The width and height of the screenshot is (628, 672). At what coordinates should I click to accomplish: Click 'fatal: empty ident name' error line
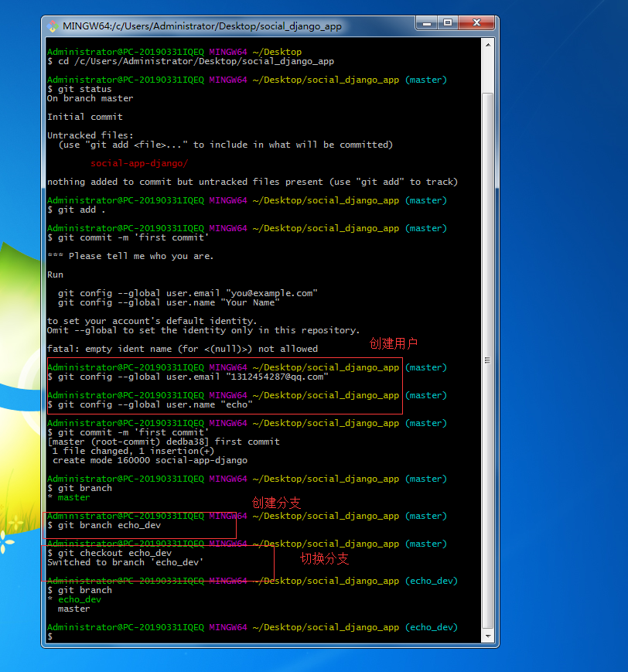183,349
